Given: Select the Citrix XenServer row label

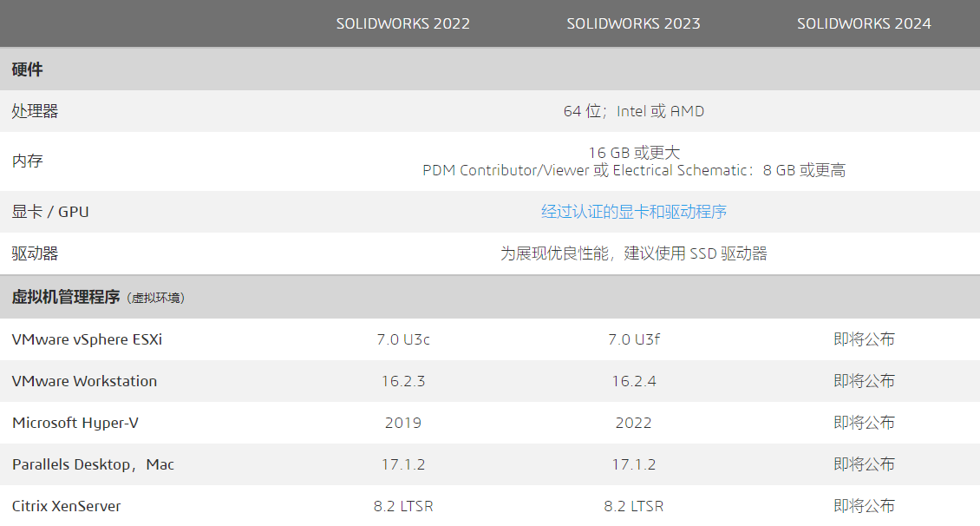Looking at the screenshot, I should pyautogui.click(x=67, y=506).
